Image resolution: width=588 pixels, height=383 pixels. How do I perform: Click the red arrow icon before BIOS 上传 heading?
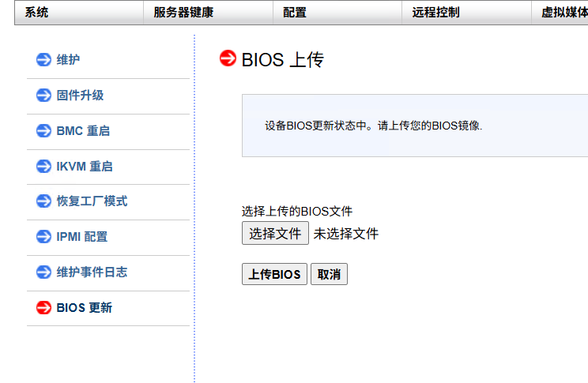pos(228,58)
